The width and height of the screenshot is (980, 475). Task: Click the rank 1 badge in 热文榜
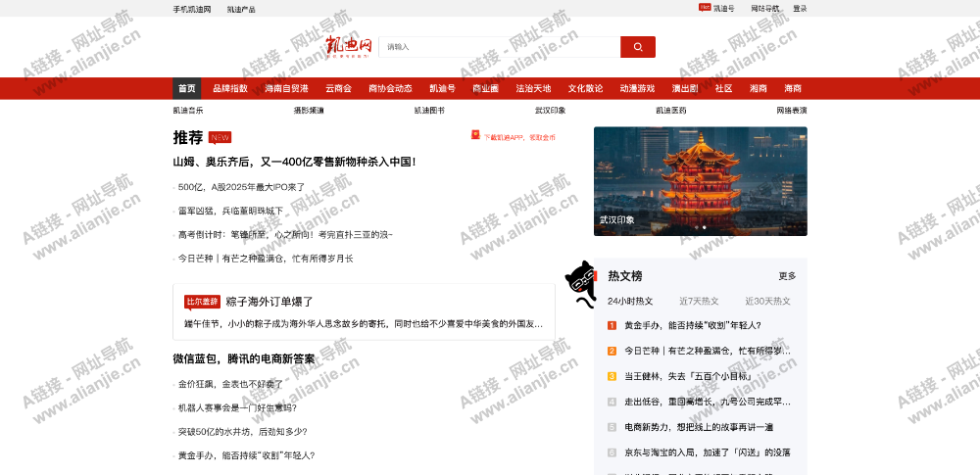(x=612, y=325)
